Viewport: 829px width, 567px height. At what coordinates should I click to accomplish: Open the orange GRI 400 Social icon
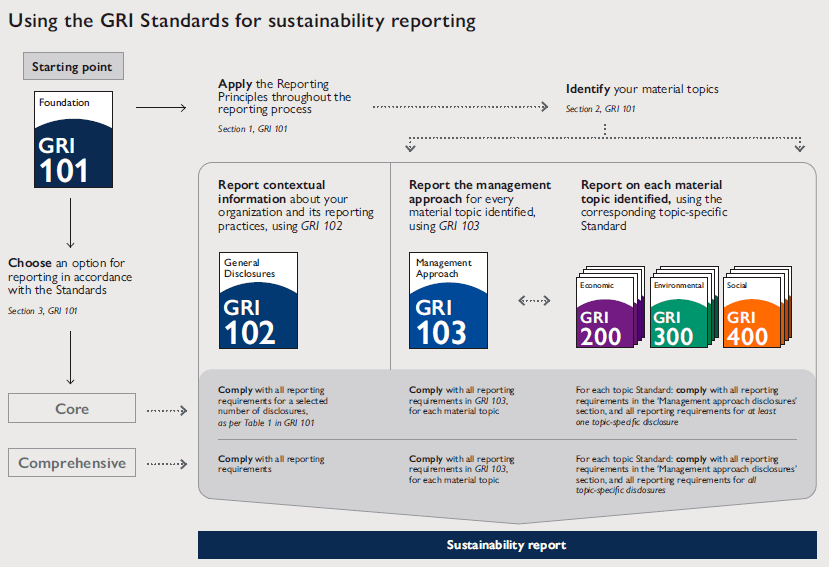click(753, 310)
